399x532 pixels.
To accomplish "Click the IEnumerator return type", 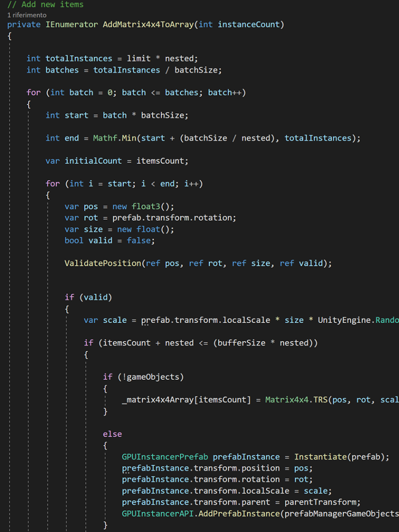I will tap(72, 25).
